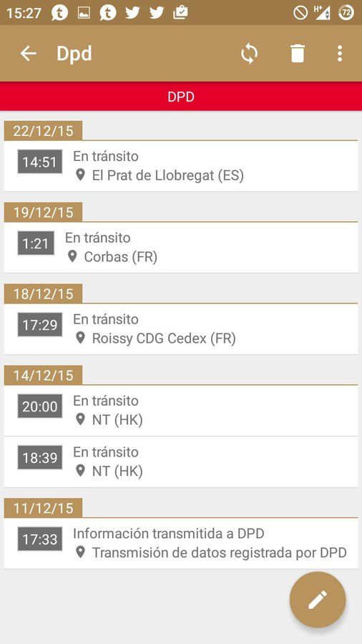This screenshot has height=644, width=362.
Task: Select the 18:39 NT (HK) entry
Action: click(181, 462)
